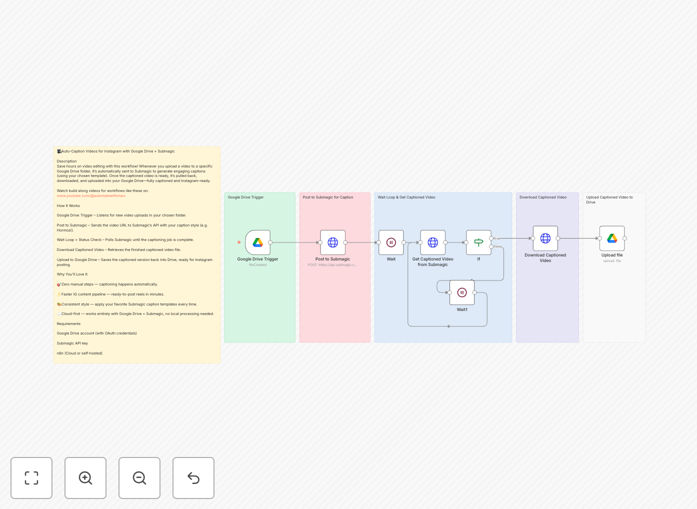Click the If node's lower output connector

(492, 246)
